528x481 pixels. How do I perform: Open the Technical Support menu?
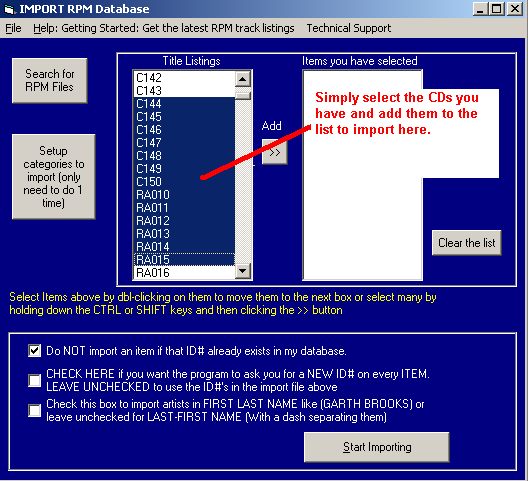coord(349,28)
